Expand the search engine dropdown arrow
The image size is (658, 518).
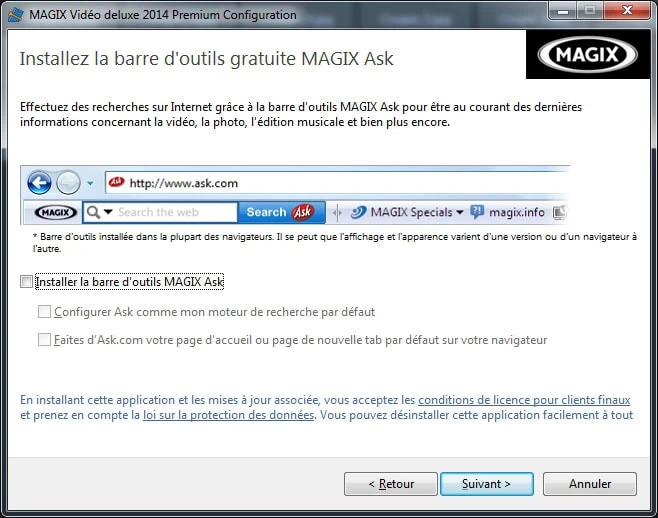coord(108,212)
